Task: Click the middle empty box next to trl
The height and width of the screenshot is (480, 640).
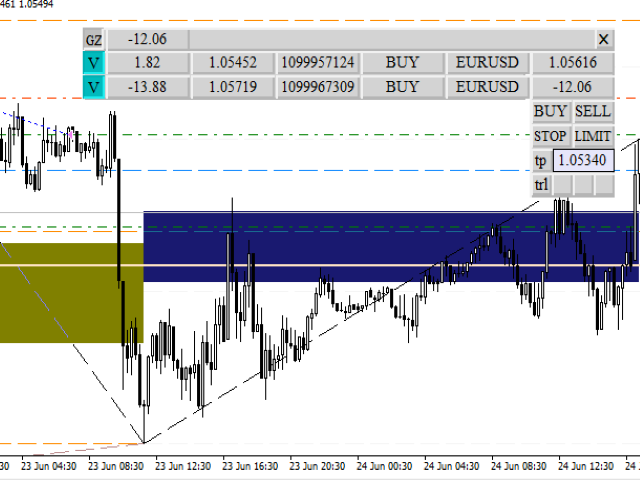Action: (583, 185)
